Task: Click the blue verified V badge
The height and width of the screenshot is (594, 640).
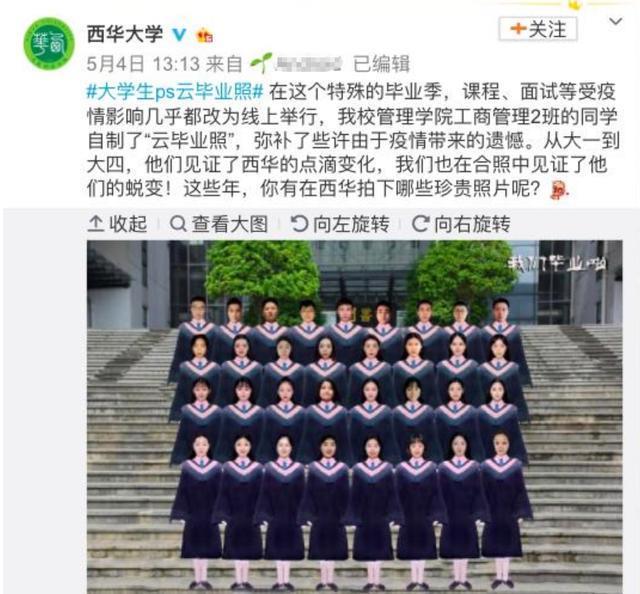Action: pos(179,35)
